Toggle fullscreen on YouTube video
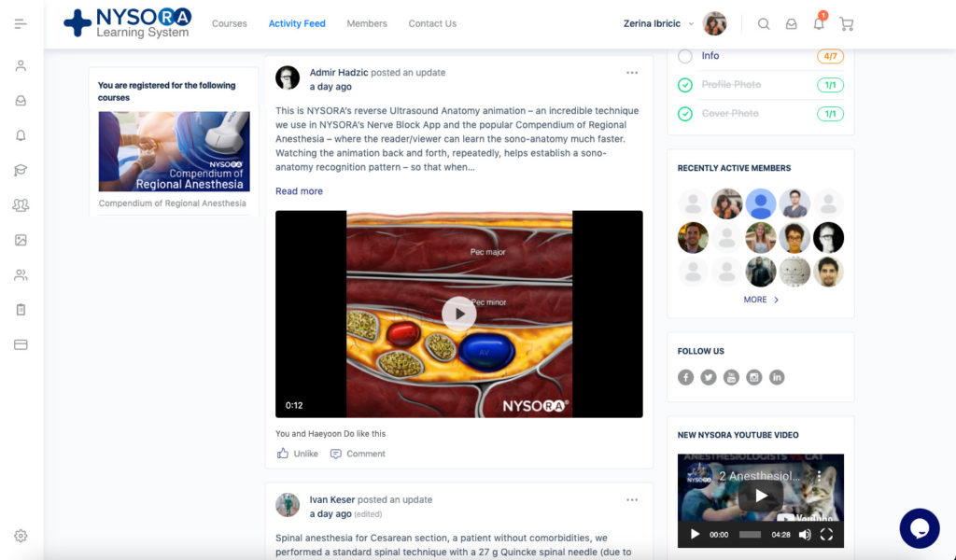 [x=827, y=535]
